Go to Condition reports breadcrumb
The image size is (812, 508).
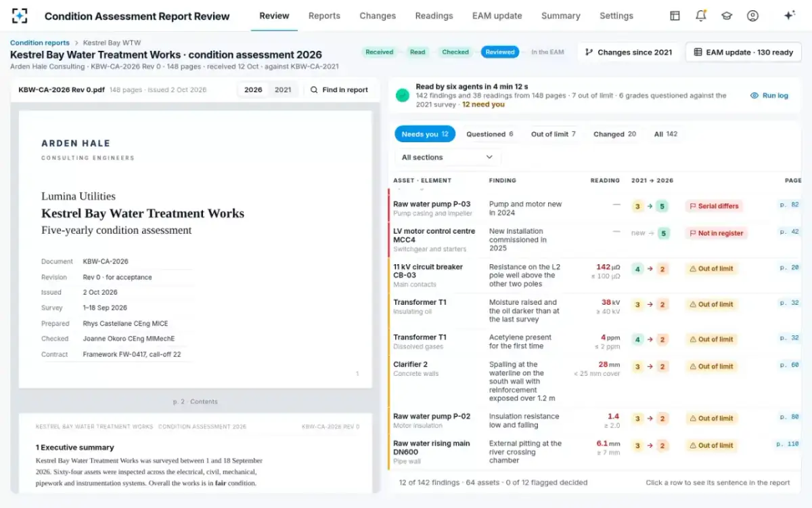(x=40, y=43)
